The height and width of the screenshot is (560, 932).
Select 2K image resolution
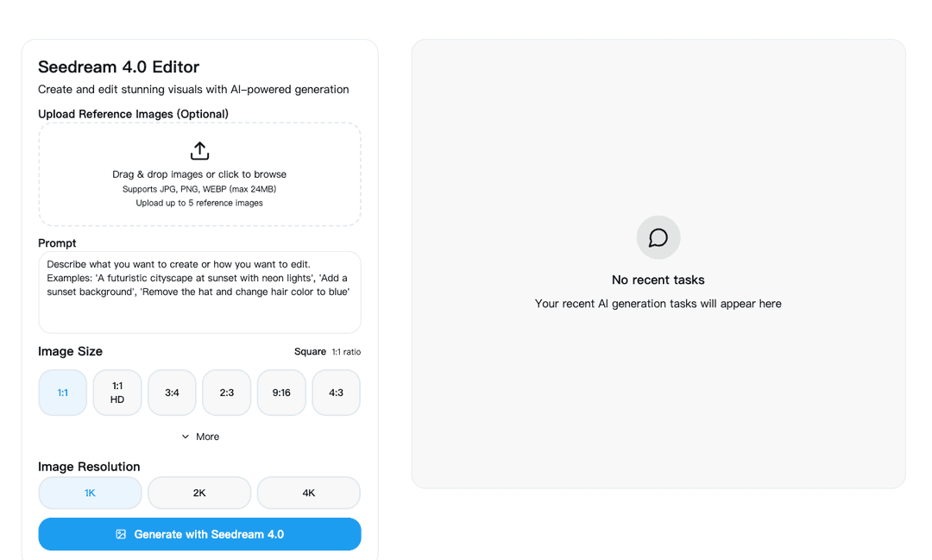click(198, 493)
